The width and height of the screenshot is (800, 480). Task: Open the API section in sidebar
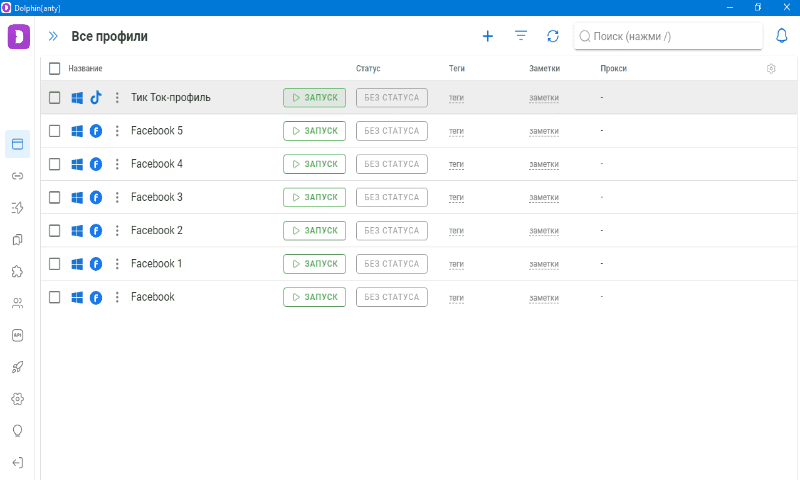pyautogui.click(x=17, y=335)
